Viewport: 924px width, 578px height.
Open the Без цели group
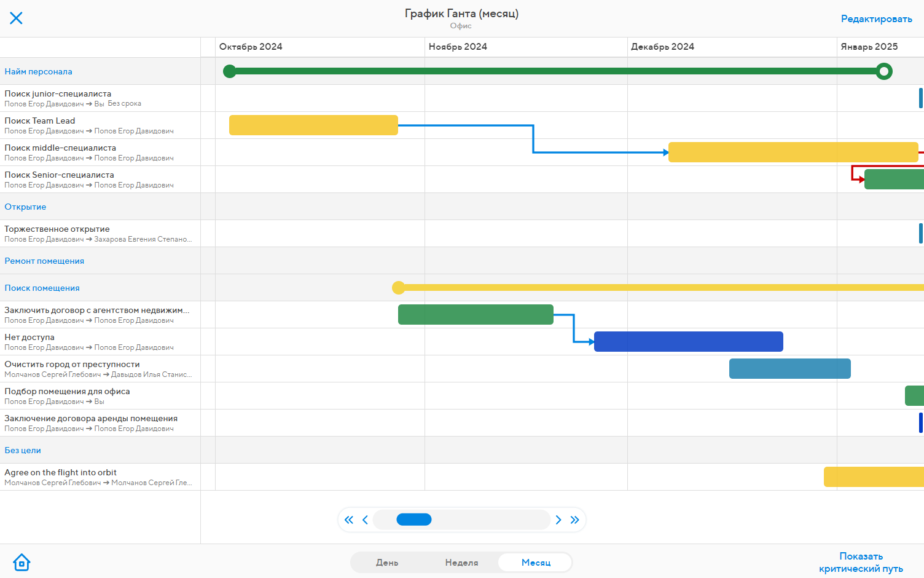click(23, 450)
